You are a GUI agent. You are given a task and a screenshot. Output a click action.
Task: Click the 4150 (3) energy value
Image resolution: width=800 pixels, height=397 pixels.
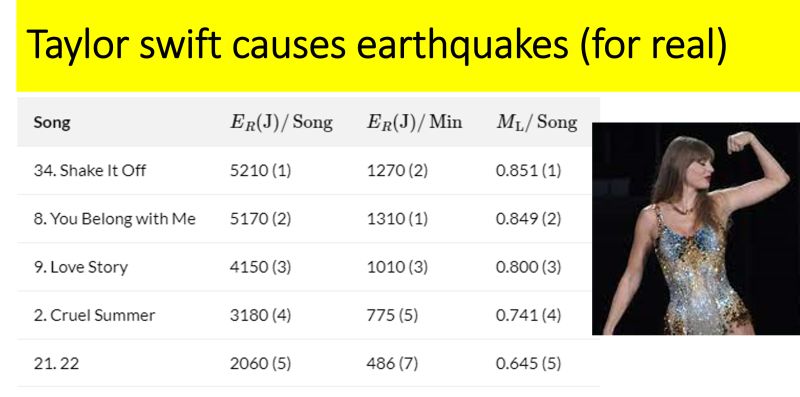(x=261, y=267)
